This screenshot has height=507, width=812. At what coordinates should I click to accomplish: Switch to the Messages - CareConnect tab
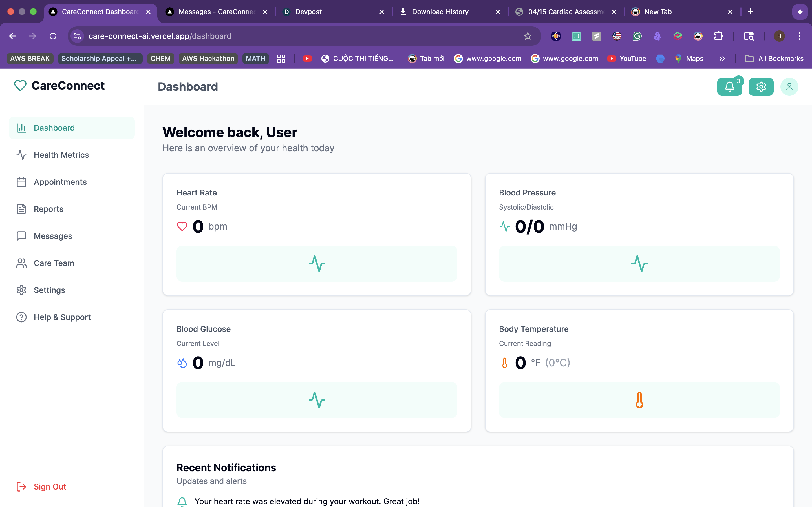click(x=217, y=12)
